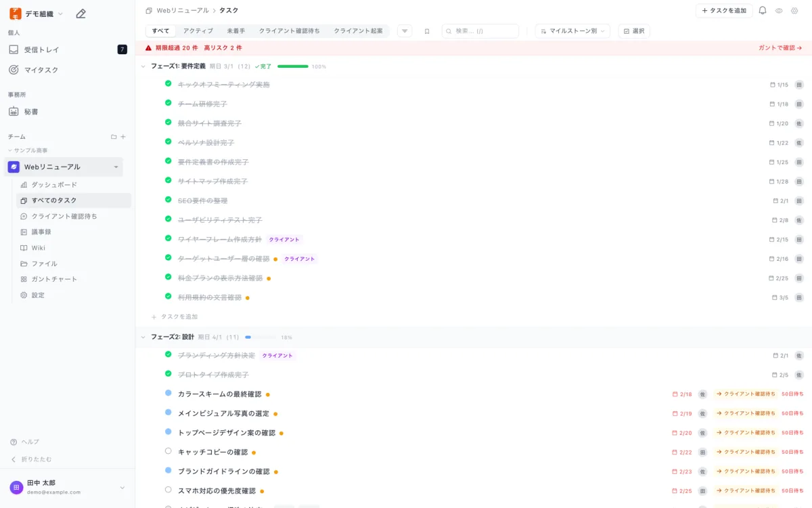Uncheck completed task プロトタイプ作成完了
Viewport: 812px width, 508px height.
pyautogui.click(x=168, y=374)
